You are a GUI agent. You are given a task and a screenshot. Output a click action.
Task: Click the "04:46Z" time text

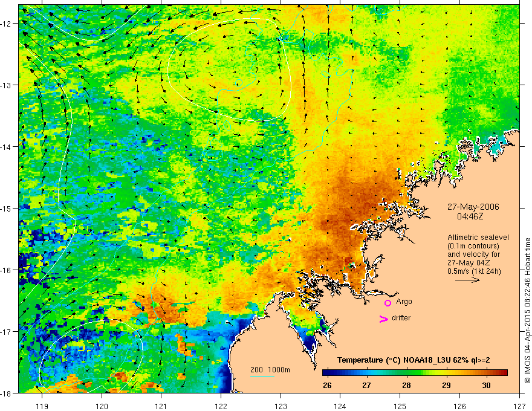[470, 216]
